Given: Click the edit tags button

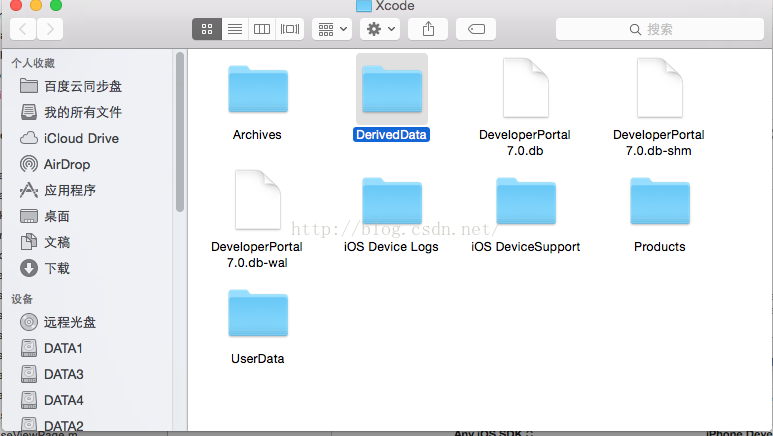Looking at the screenshot, I should [x=476, y=29].
